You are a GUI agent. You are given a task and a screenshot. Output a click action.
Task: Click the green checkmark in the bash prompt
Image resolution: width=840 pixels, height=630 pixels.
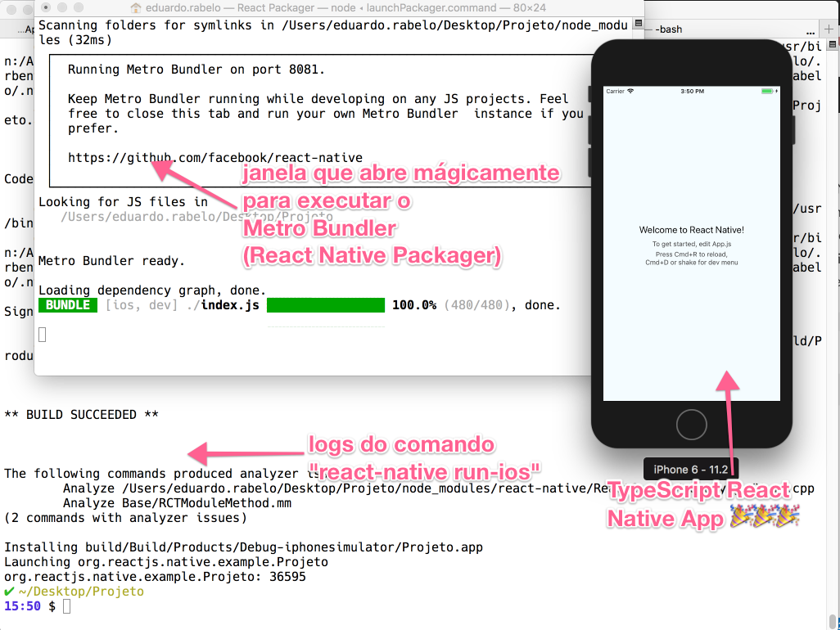pos(9,592)
